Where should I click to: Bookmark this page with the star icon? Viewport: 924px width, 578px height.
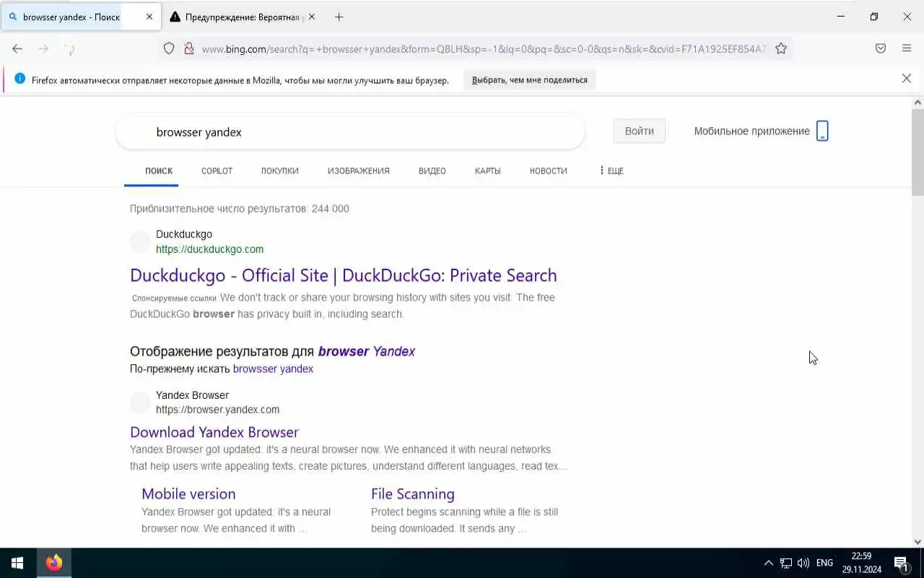coord(780,48)
